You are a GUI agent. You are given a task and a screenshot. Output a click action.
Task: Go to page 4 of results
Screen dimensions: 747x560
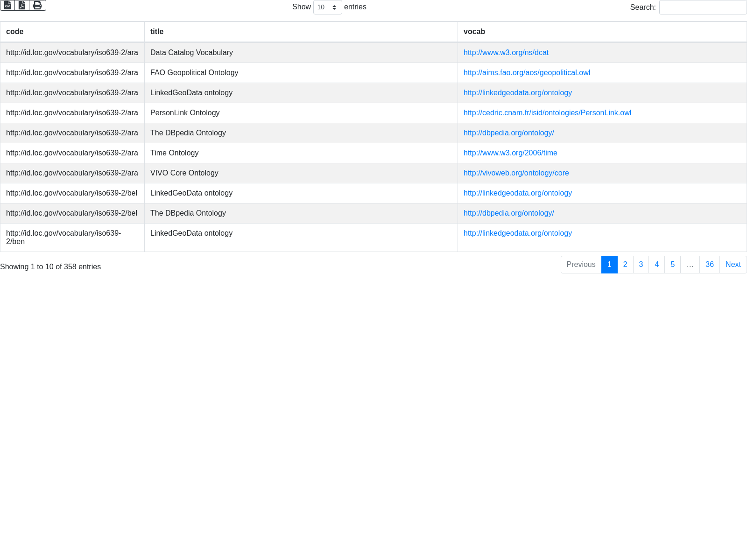pyautogui.click(x=656, y=265)
